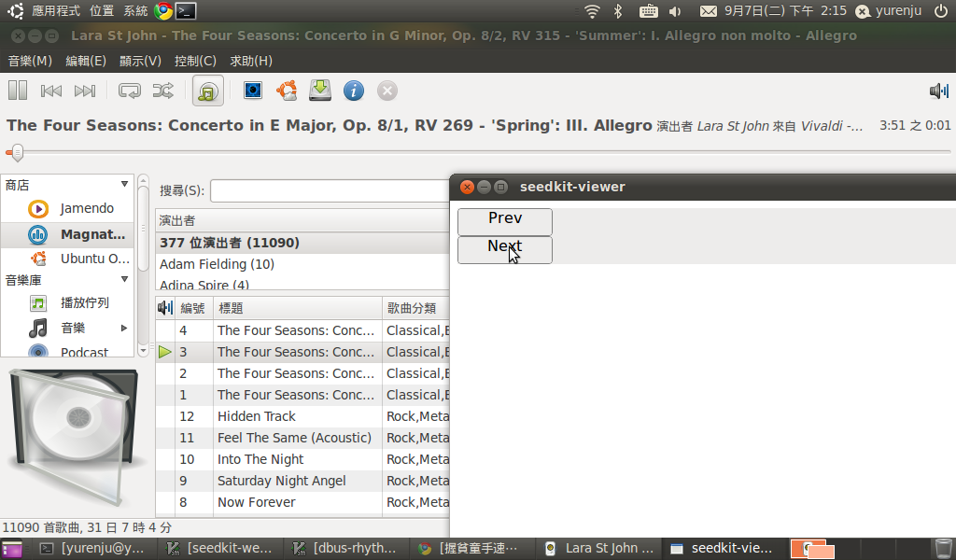Screen dimensions: 956x560
Task: Skip to previous track in the toolbar
Action: pos(51,91)
